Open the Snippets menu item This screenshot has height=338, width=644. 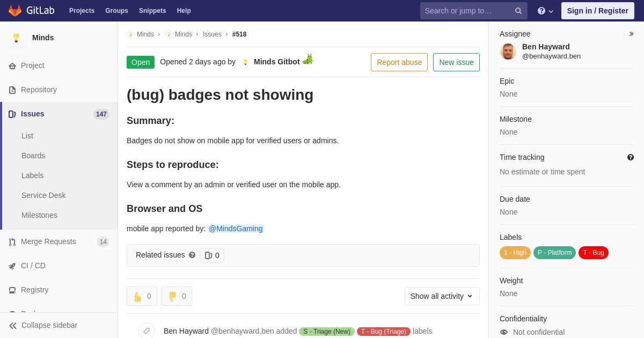coord(152,11)
